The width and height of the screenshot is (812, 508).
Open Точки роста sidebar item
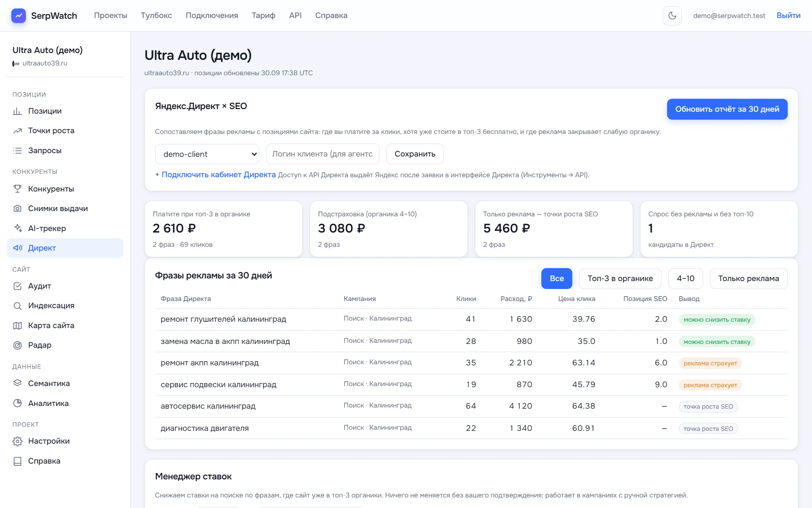click(x=65, y=131)
